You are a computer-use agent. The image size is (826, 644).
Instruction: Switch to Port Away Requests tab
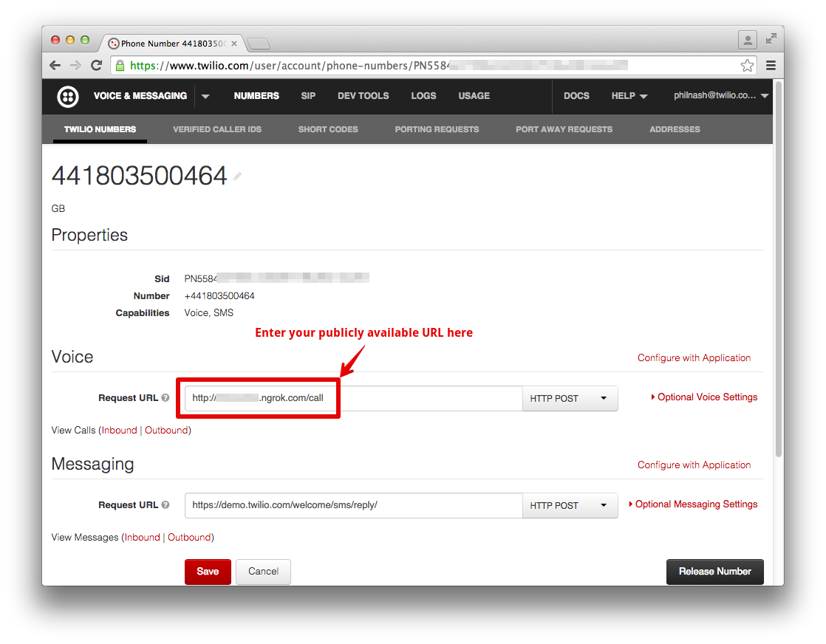(x=564, y=129)
